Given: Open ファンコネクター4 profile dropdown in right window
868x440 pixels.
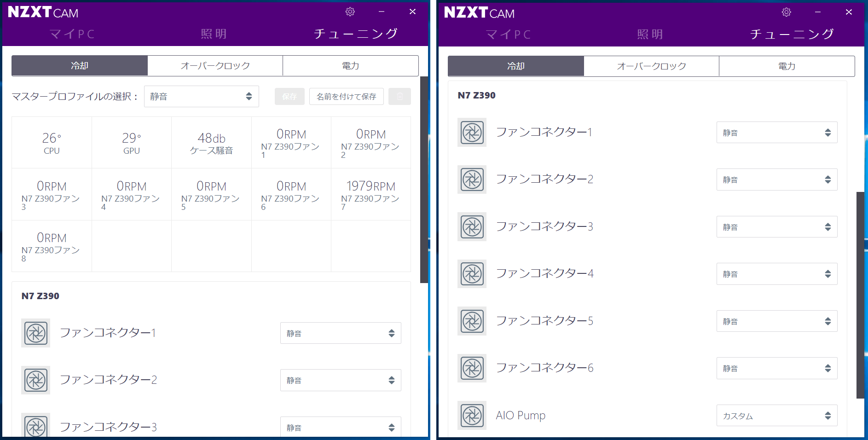Looking at the screenshot, I should pyautogui.click(x=777, y=274).
